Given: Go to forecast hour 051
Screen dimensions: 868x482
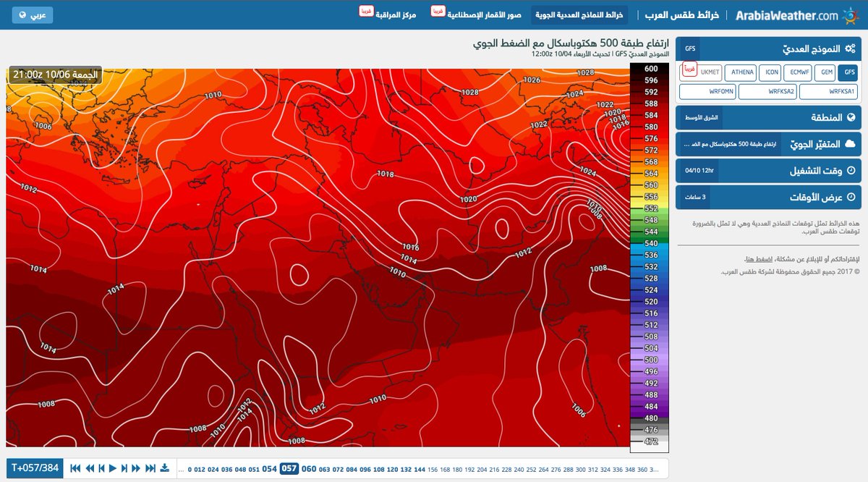Looking at the screenshot, I should [255, 469].
